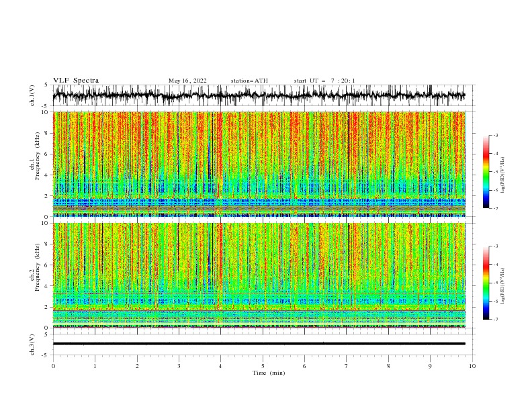Click the "ch.3(V)" axis label

32,345
